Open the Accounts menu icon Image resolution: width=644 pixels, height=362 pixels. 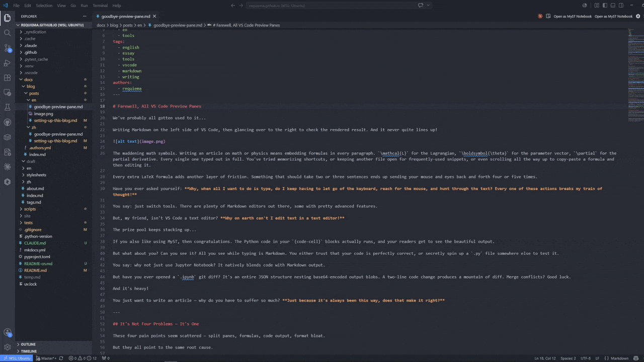[7, 332]
